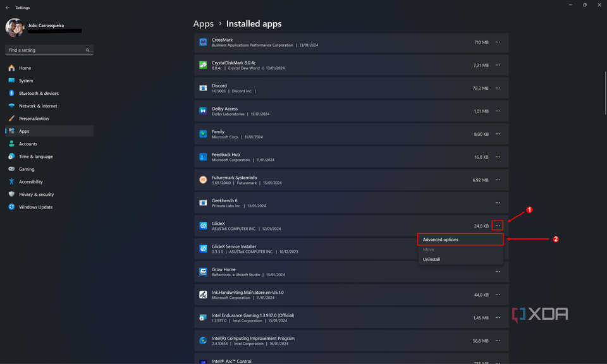Open the more options menu for Dolby Access
The width and height of the screenshot is (607, 364).
[x=498, y=111]
